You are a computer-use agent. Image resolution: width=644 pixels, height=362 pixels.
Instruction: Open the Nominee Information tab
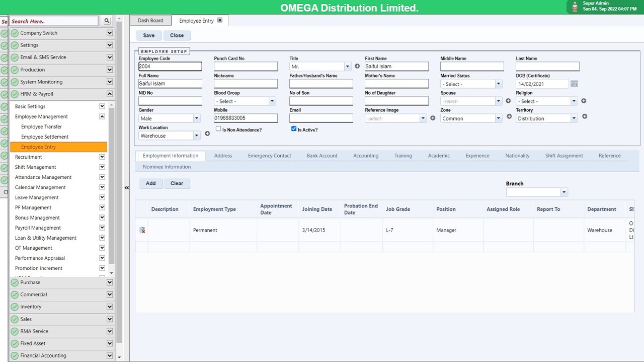pyautogui.click(x=167, y=167)
